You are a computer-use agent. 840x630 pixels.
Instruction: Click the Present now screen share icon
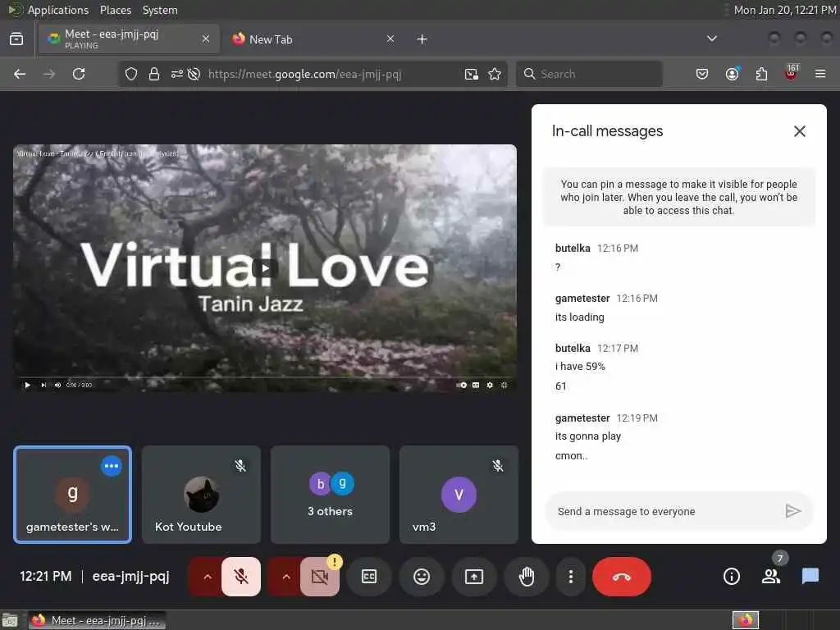tap(474, 577)
